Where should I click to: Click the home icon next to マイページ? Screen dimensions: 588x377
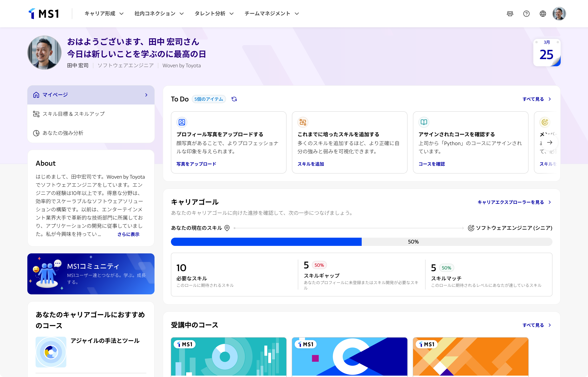tap(36, 95)
